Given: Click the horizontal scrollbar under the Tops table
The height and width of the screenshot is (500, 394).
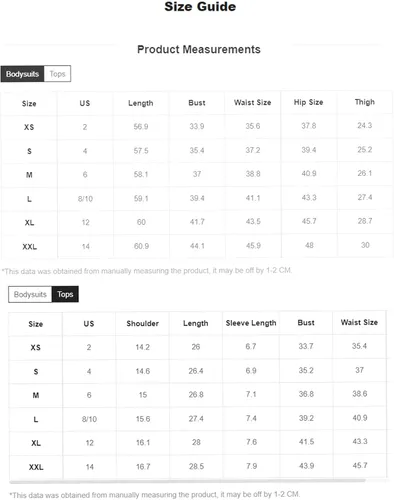Looking at the screenshot, I should tap(187, 481).
